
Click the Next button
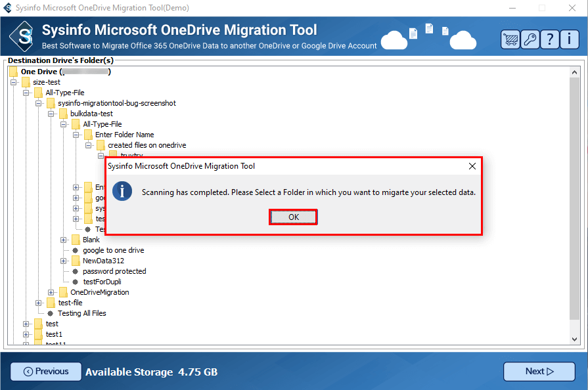pos(539,372)
